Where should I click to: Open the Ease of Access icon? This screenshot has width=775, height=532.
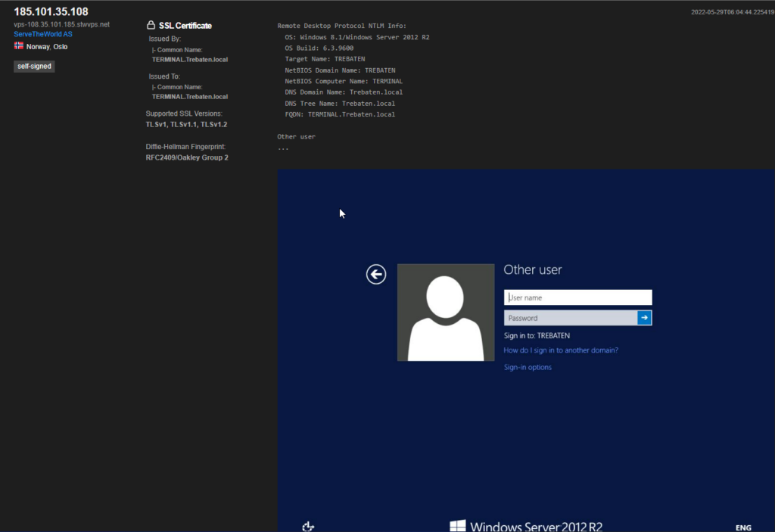point(308,527)
